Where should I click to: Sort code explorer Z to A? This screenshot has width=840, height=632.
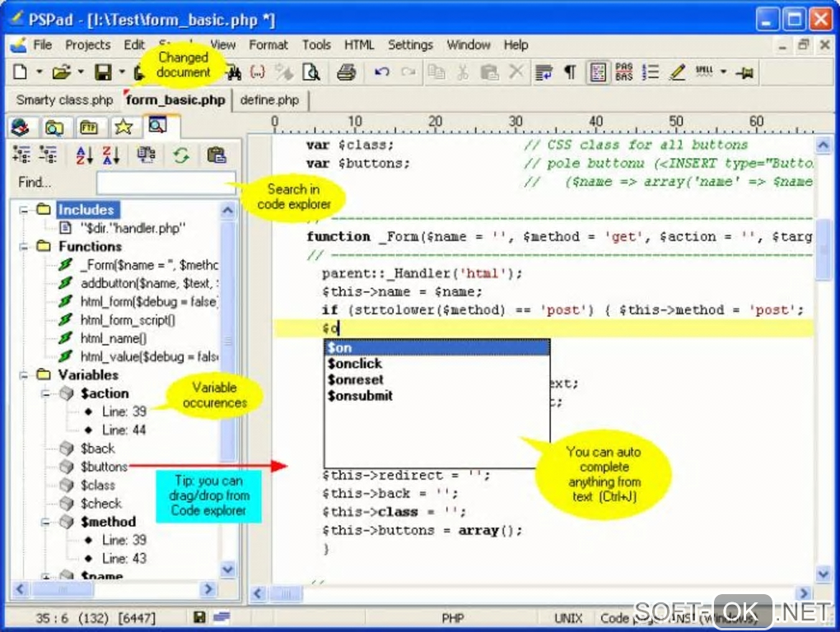pyautogui.click(x=111, y=156)
